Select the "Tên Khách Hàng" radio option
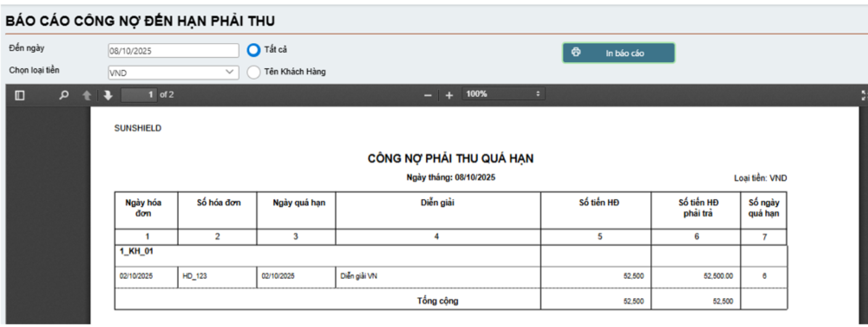 [254, 72]
